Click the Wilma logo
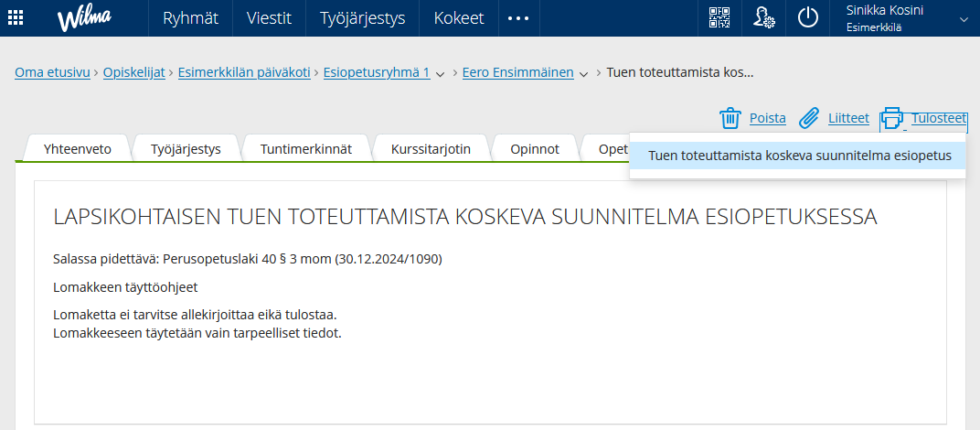The image size is (980, 430). pyautogui.click(x=85, y=18)
